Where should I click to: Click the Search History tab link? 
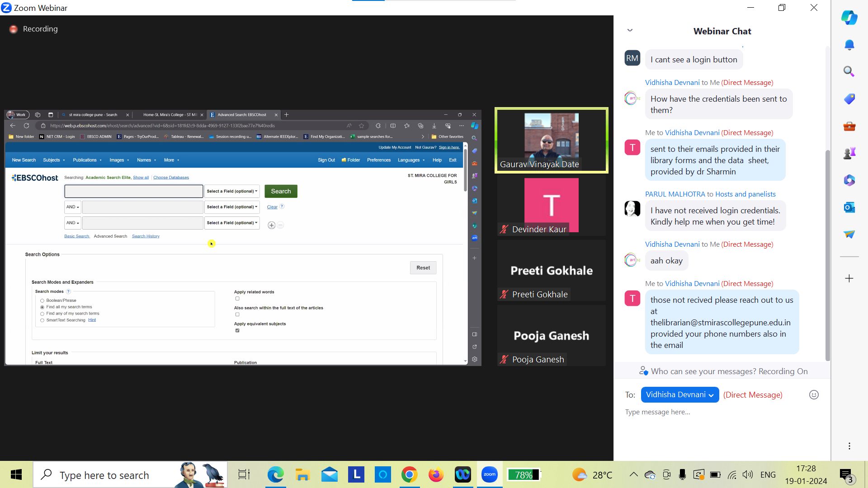(x=146, y=235)
